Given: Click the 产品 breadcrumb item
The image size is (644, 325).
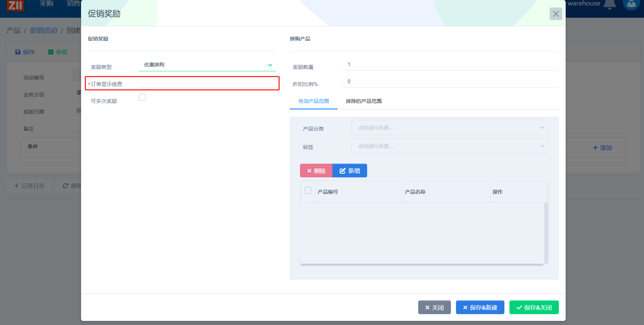Looking at the screenshot, I should tap(14, 30).
